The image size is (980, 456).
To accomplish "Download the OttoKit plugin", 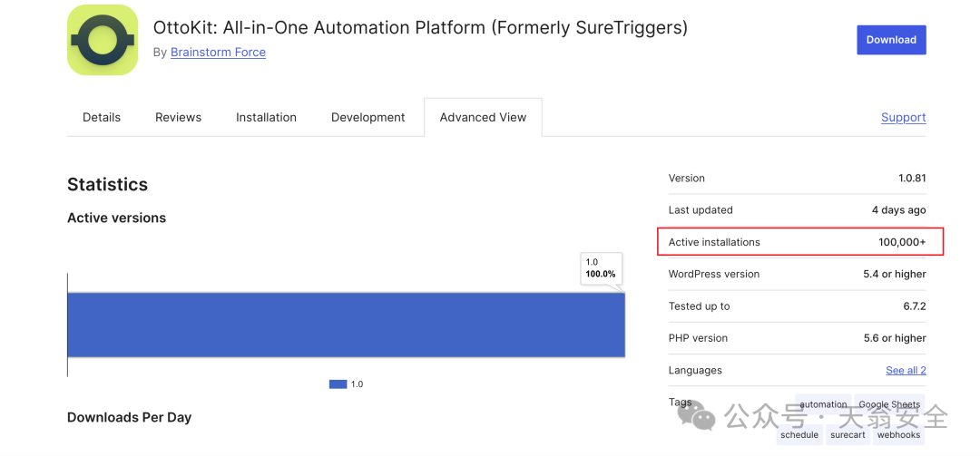I will pyautogui.click(x=891, y=40).
